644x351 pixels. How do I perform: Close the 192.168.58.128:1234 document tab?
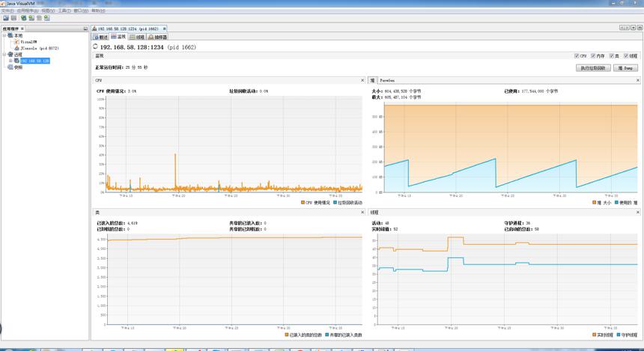point(164,28)
